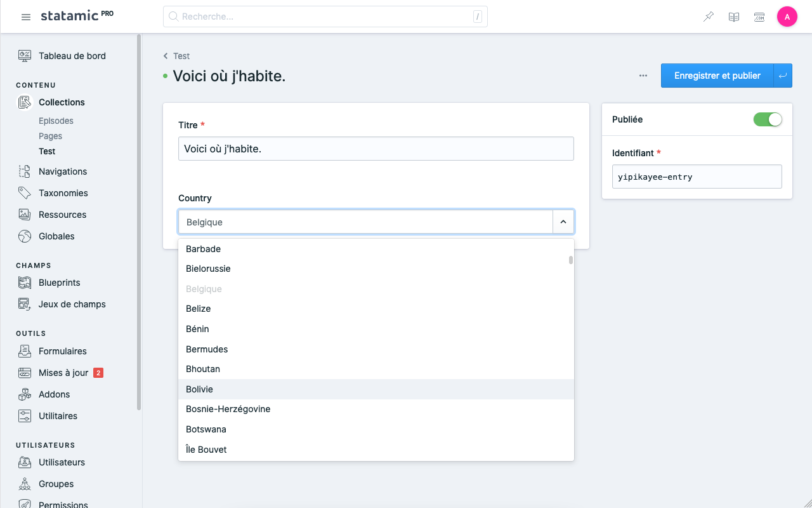Choose Botswana in the dropdown list
Screen dimensions: 812x508
pyautogui.click(x=206, y=429)
